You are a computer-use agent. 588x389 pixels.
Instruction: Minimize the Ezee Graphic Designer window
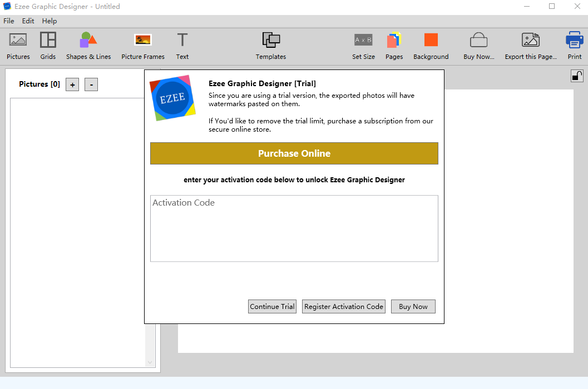click(527, 6)
